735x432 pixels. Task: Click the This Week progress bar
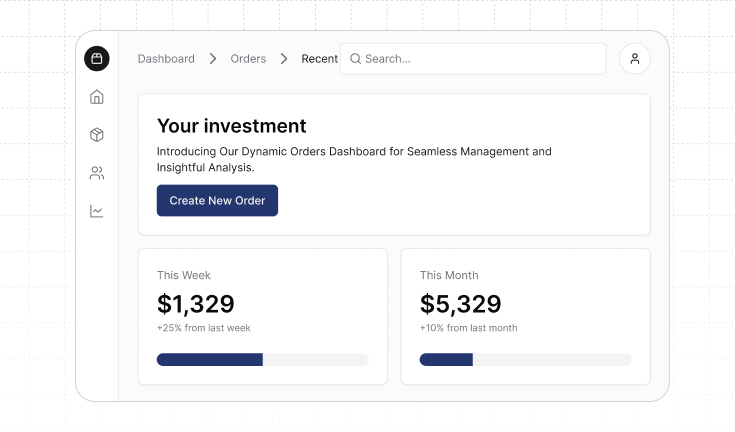point(262,359)
